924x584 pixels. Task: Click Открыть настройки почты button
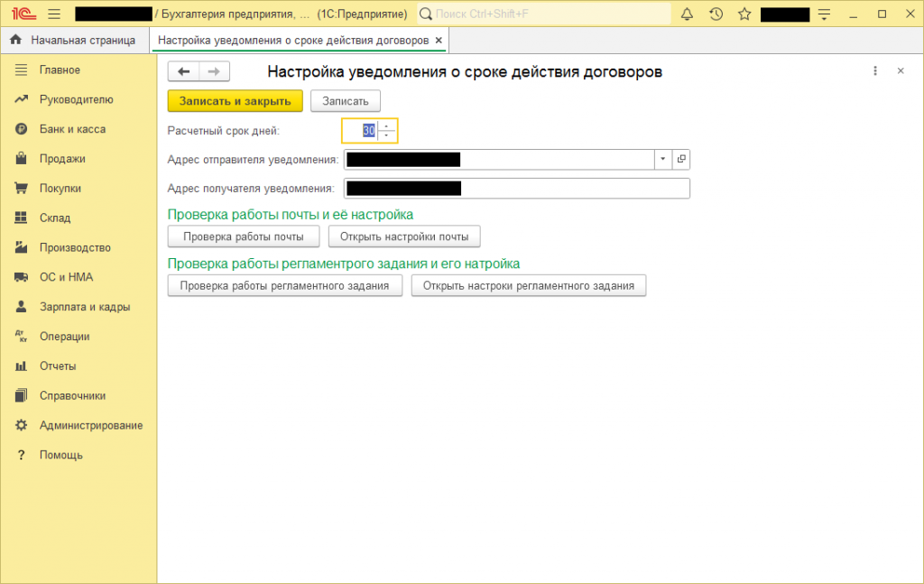[404, 236]
